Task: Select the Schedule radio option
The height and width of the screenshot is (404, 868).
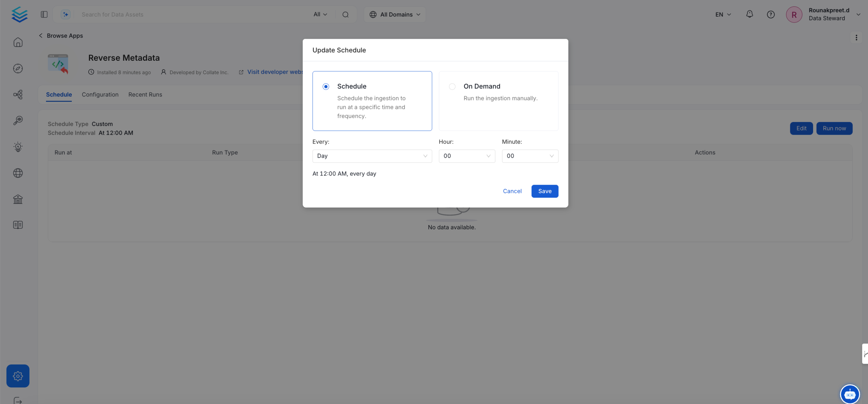Action: pos(326,87)
